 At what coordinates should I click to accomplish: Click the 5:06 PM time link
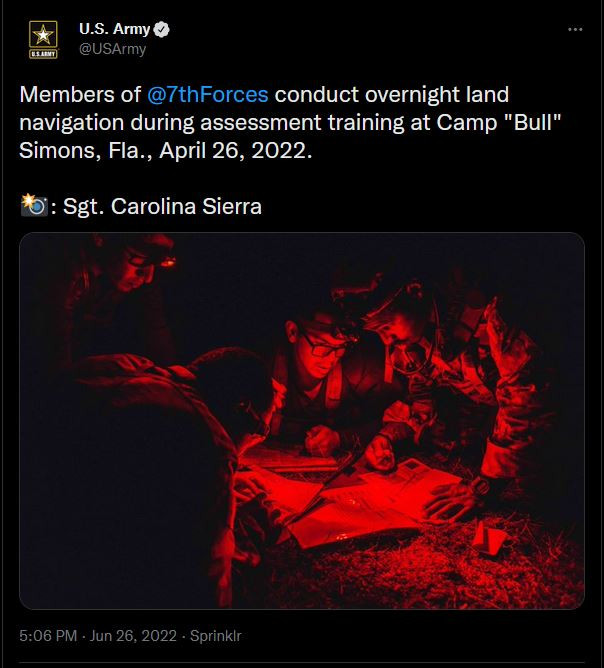pos(47,636)
